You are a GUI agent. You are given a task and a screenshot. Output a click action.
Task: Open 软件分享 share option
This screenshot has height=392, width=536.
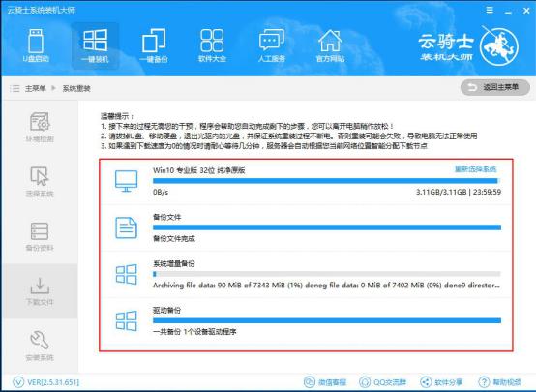click(x=441, y=382)
